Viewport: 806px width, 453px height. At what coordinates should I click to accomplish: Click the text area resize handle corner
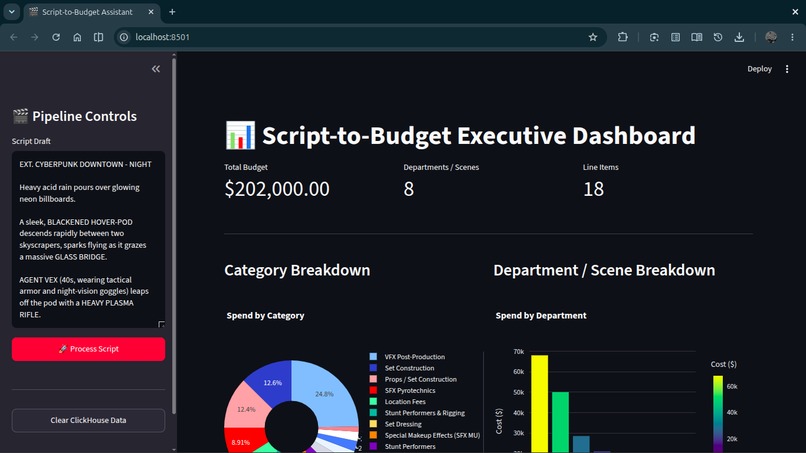[161, 324]
